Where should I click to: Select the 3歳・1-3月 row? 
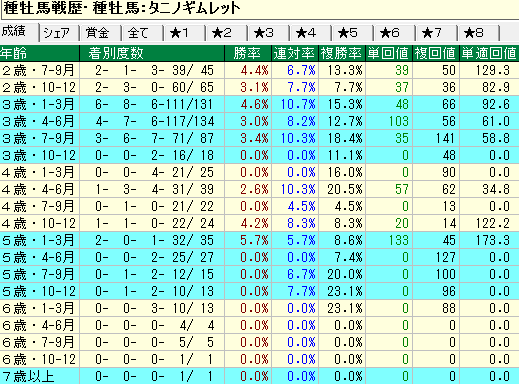click(x=259, y=104)
